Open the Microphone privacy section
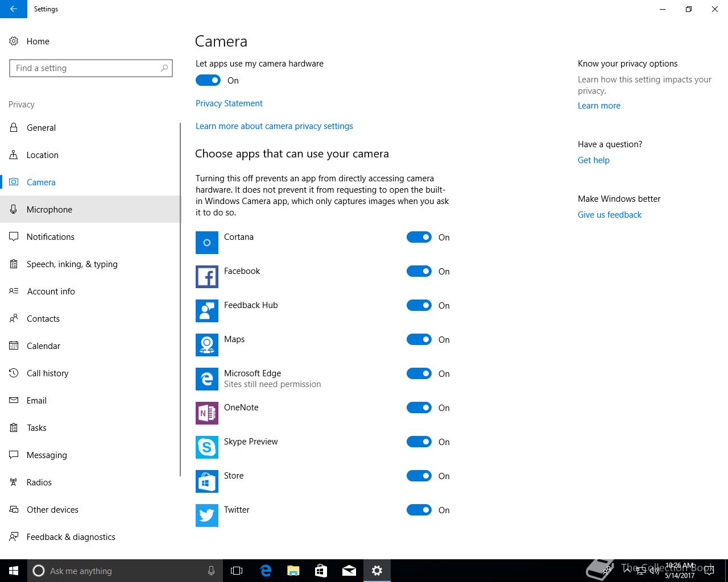Screen dimensions: 728x582 [49, 210]
